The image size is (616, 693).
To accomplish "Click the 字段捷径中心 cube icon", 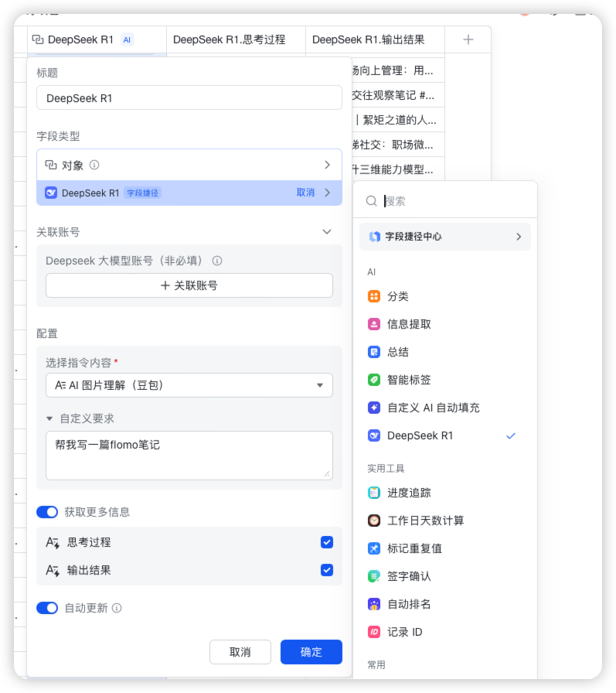I will click(374, 237).
